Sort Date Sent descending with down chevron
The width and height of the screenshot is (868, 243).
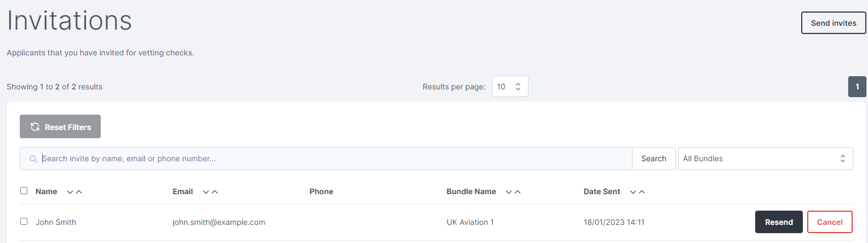coord(633,192)
